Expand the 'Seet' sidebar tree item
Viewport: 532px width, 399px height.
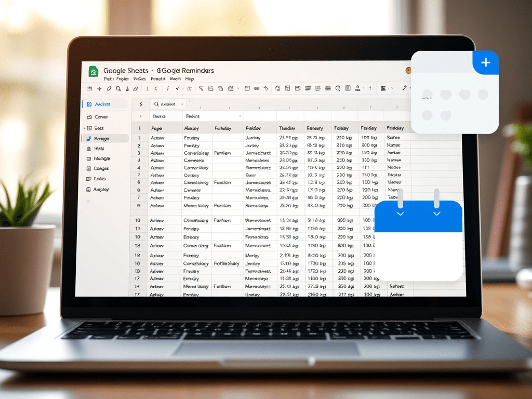click(85, 128)
